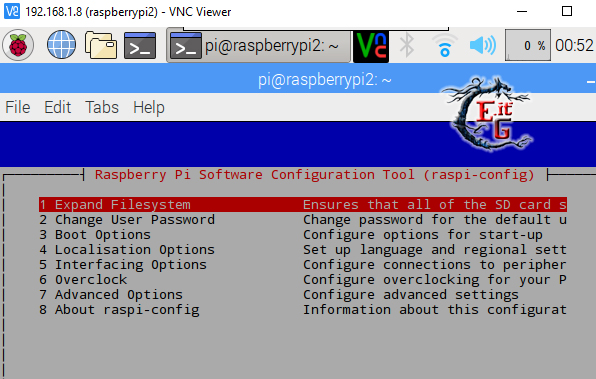Minimize the VNC Viewer window
This screenshot has height=379, width=596.
[522, 11]
